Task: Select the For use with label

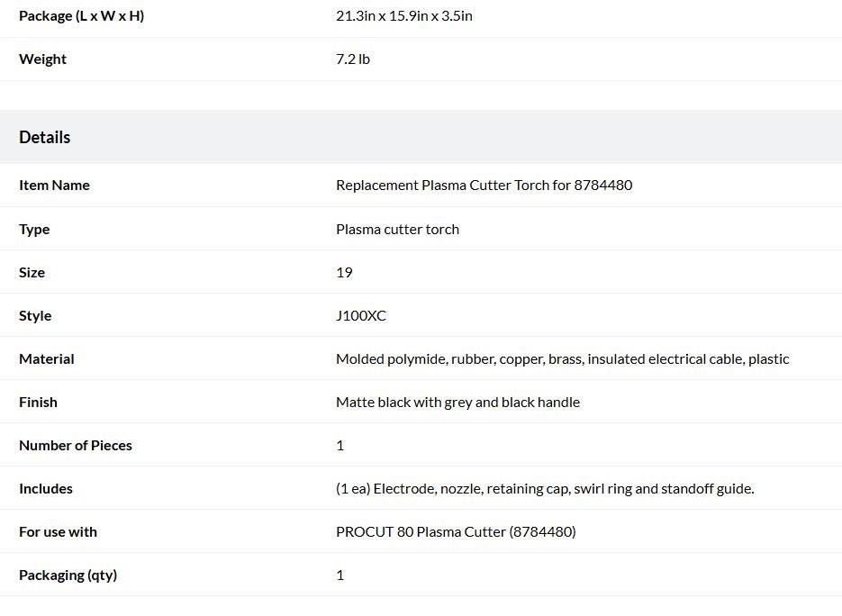Action: [58, 531]
